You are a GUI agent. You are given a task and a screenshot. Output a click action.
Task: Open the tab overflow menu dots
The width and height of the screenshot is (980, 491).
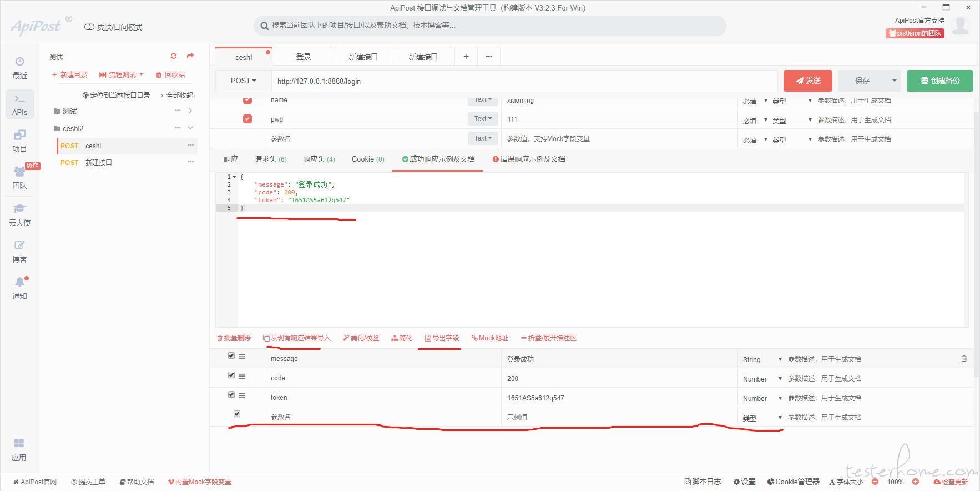[489, 57]
